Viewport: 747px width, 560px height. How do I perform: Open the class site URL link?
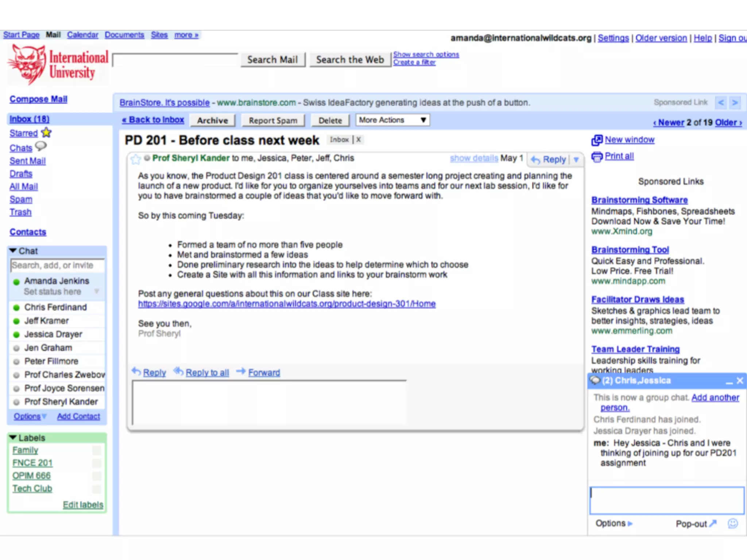(287, 304)
